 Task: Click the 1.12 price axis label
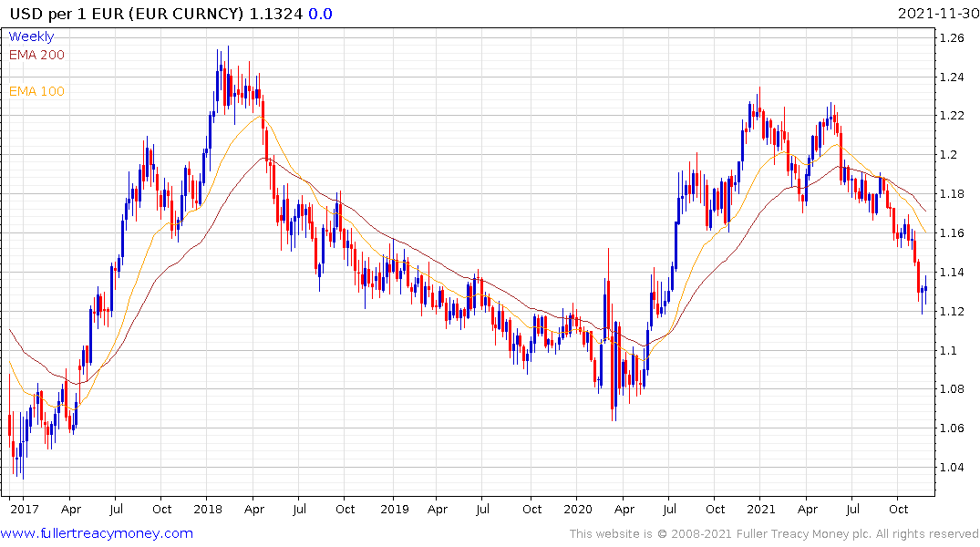952,311
